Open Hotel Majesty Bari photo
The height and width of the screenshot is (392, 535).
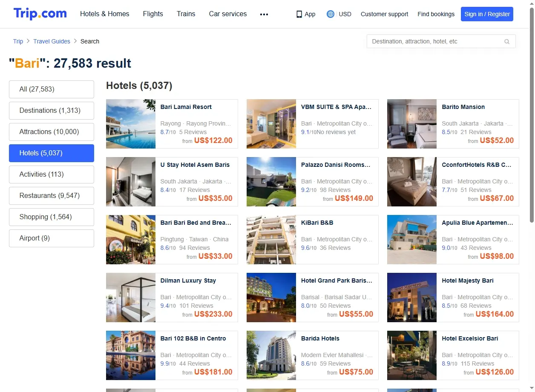(412, 298)
